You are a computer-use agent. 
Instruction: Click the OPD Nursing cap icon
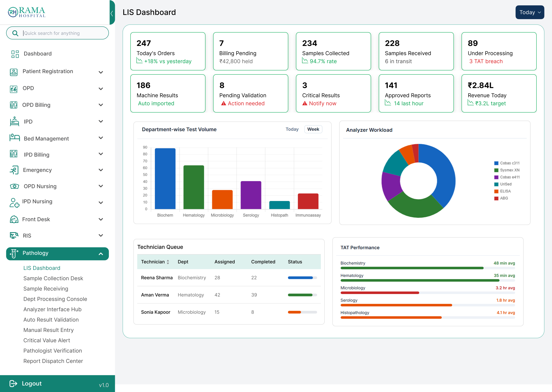pyautogui.click(x=14, y=186)
